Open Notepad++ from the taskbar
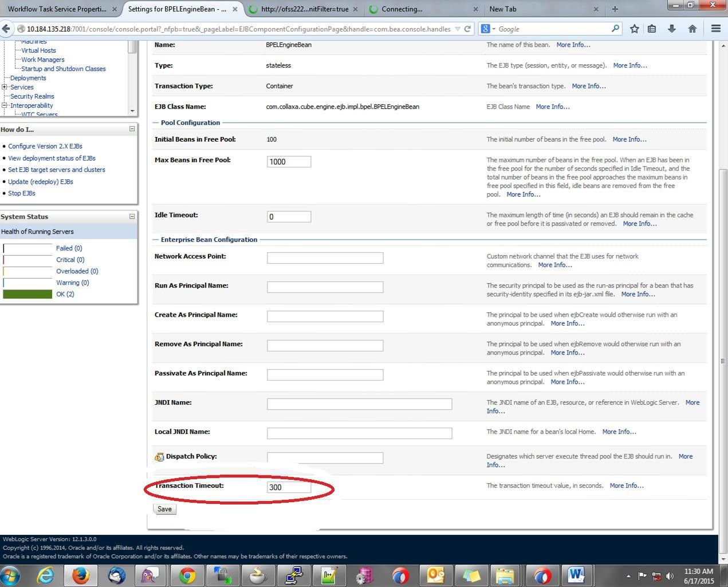Viewport: 728px width, 587px height. point(329,575)
